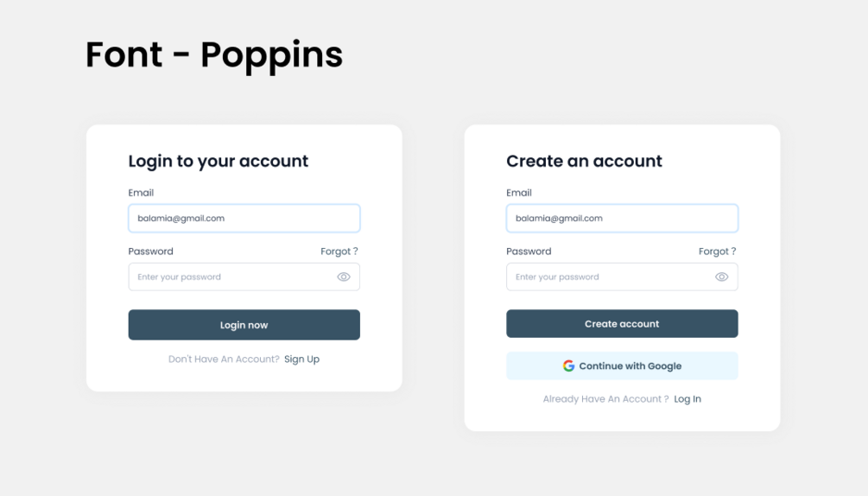
Task: Click Forgot? link in the Login card
Action: (339, 251)
